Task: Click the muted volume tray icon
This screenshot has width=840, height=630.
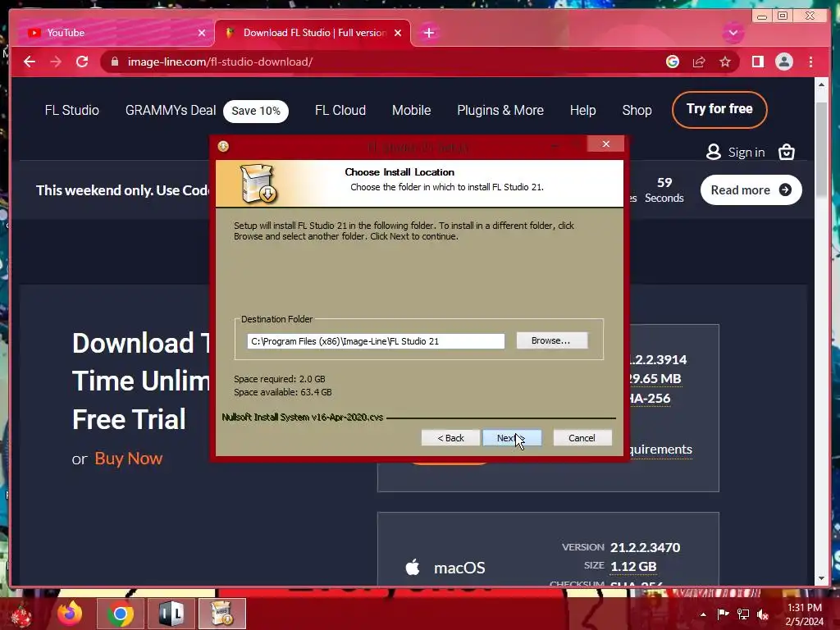Action: (x=763, y=614)
